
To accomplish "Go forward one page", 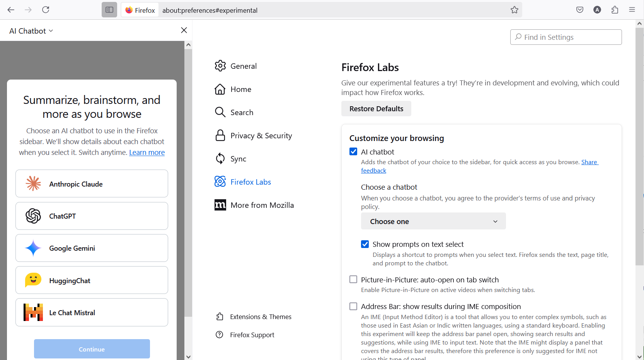I will [x=28, y=10].
